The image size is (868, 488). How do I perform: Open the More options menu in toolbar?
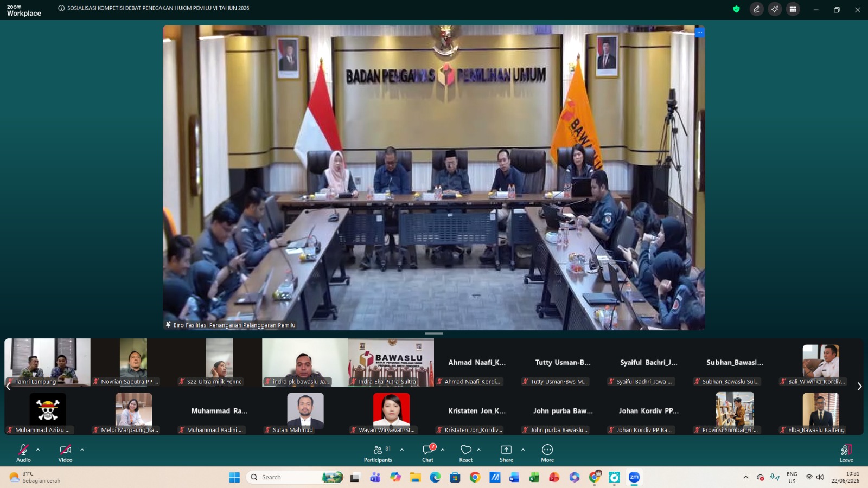pos(547,453)
